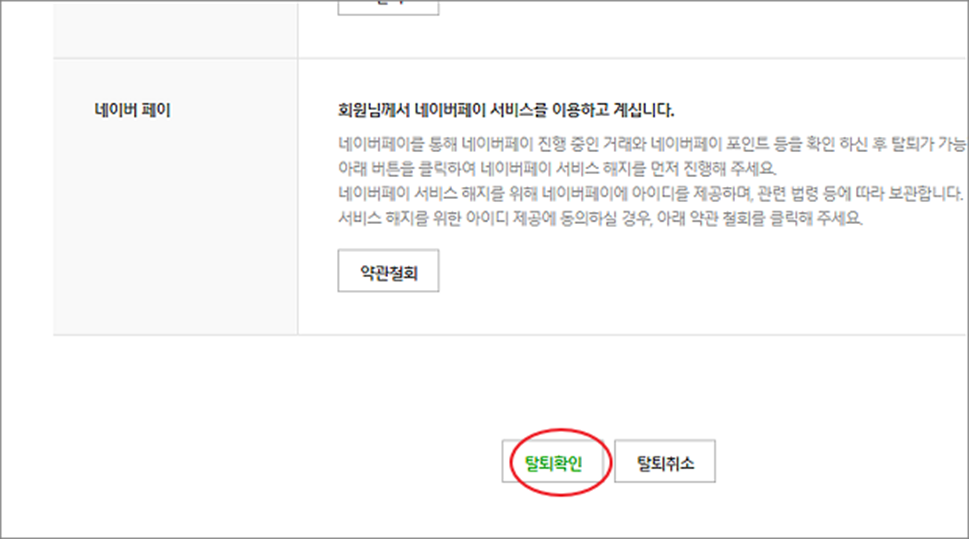Image resolution: width=969 pixels, height=539 pixels.
Task: Click the partially visible button at top
Action: (388, 7)
